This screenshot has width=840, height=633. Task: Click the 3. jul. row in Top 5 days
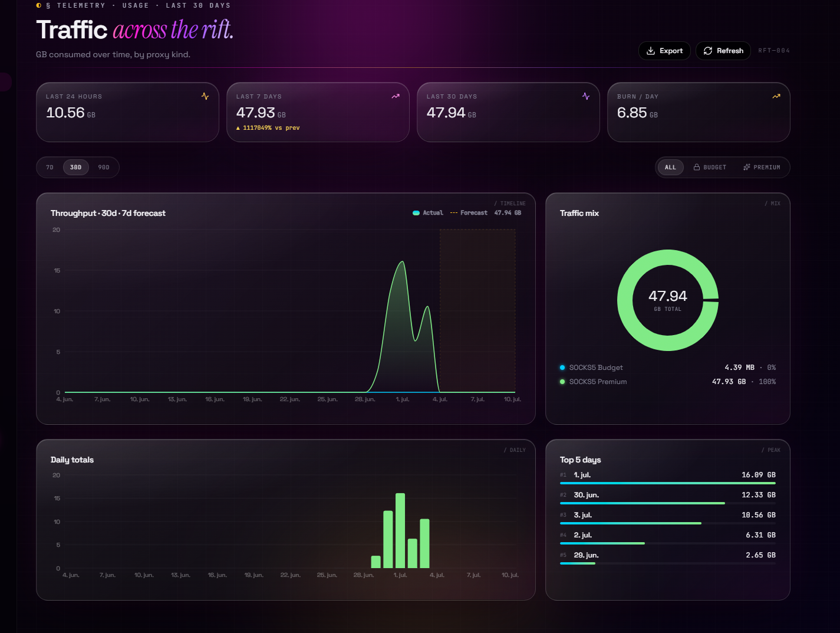[668, 519]
